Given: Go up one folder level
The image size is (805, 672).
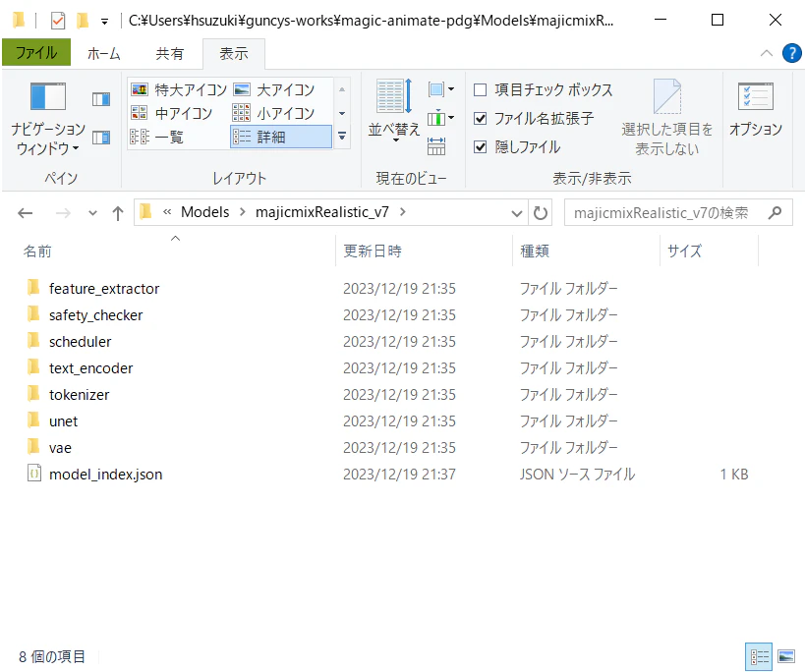Looking at the screenshot, I should [x=118, y=213].
